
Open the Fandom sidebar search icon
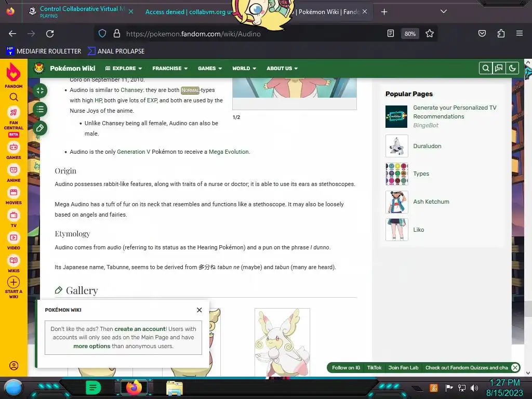point(14,97)
